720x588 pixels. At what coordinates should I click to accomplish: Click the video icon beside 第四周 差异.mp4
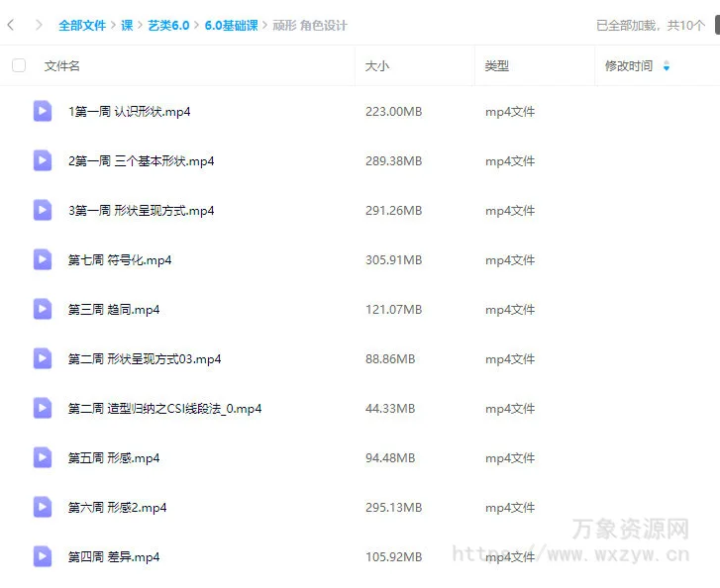coord(43,556)
